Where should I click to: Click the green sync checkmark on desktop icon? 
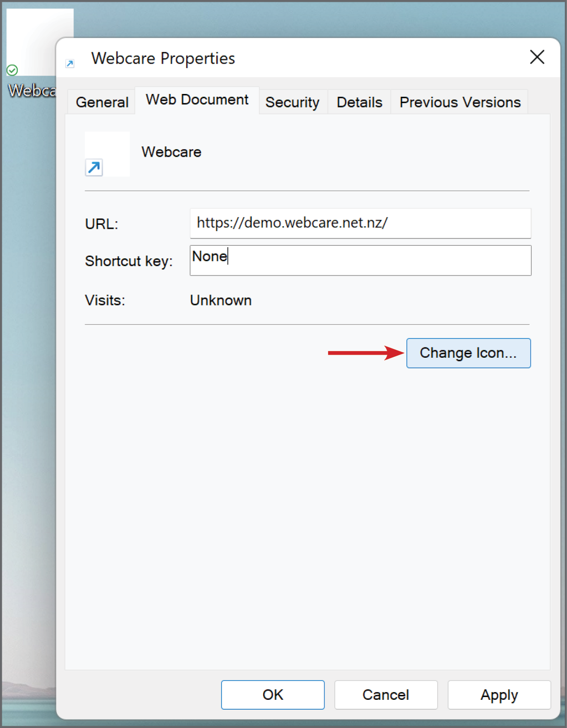[x=13, y=70]
